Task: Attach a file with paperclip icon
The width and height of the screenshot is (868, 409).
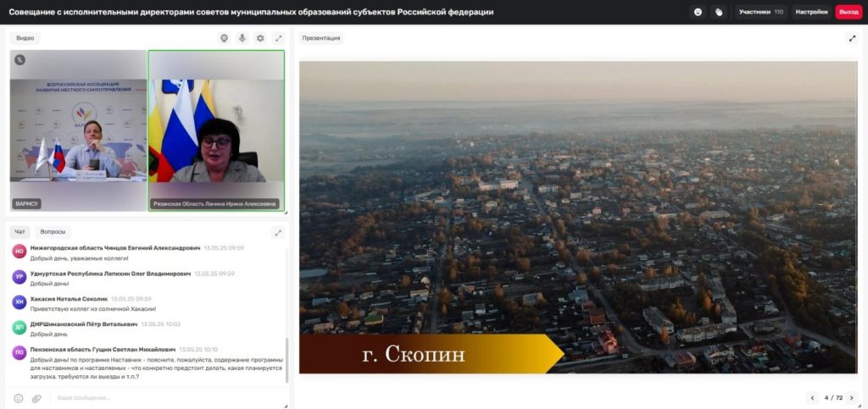Action: (36, 398)
